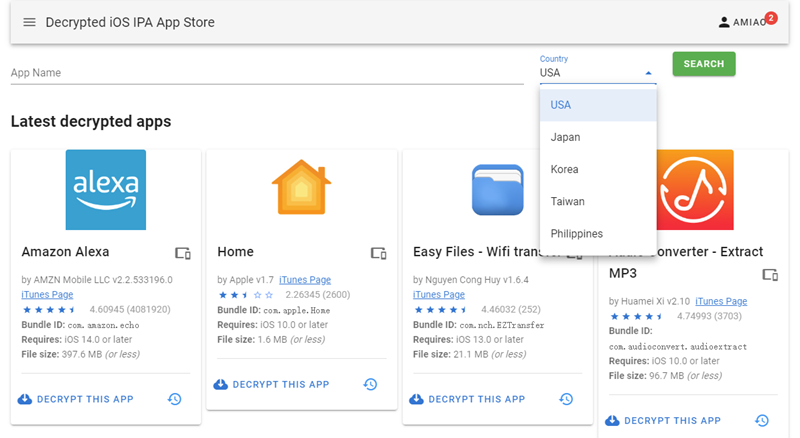Click the Amazon Alexa title text
The width and height of the screenshot is (800, 438).
pyautogui.click(x=65, y=252)
